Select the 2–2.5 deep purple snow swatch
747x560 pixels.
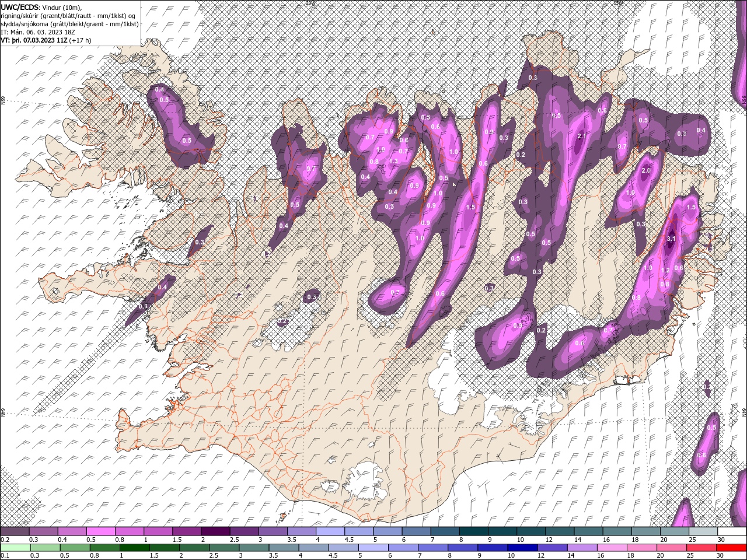tap(215, 531)
